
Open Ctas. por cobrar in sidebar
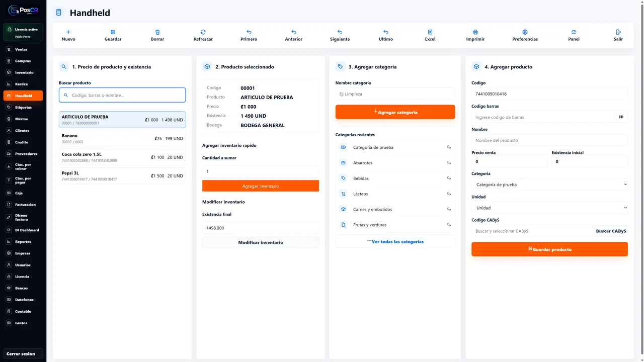[x=23, y=166]
